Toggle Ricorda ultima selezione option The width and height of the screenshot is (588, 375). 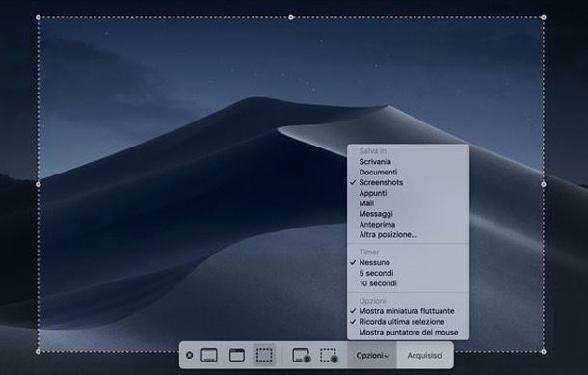point(408,322)
